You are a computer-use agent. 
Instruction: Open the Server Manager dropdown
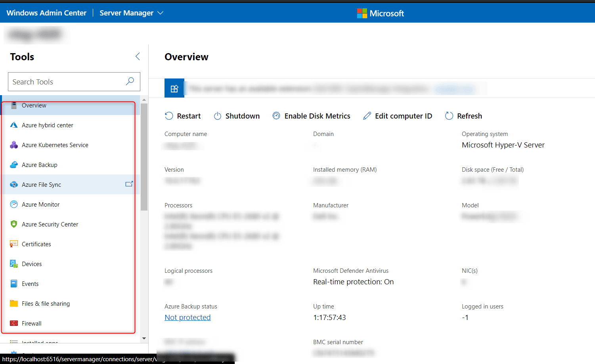click(x=131, y=13)
